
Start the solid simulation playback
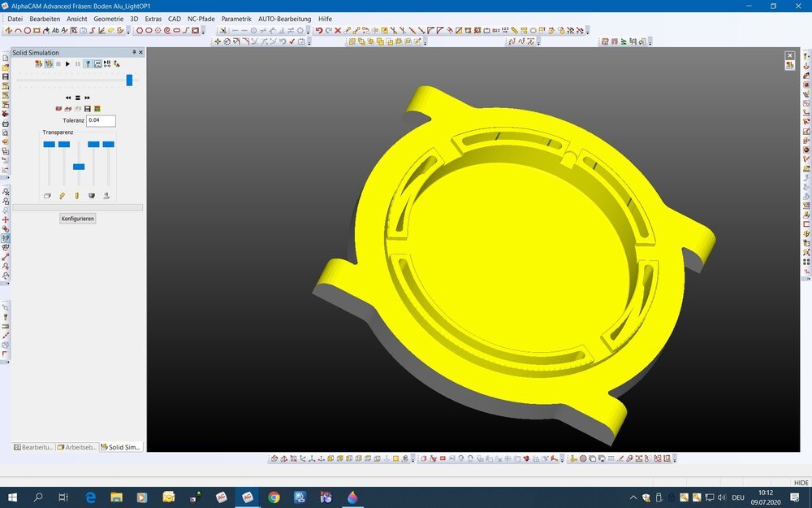click(x=67, y=63)
